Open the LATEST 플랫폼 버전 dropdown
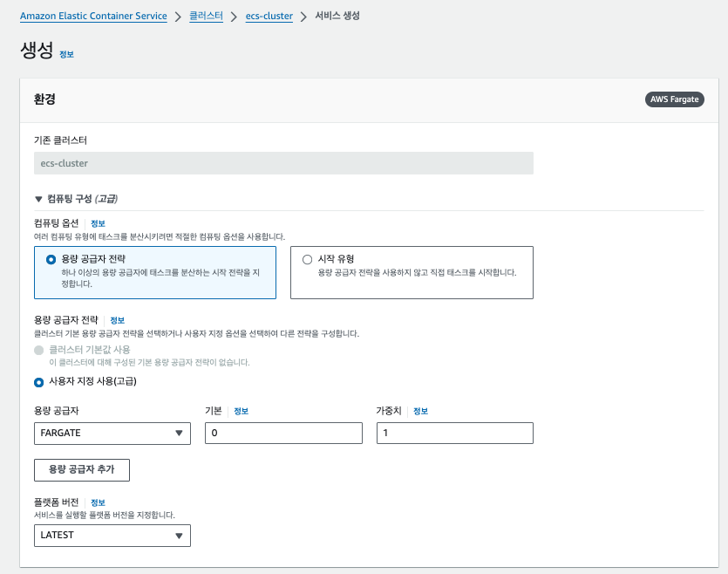Image resolution: width=728 pixels, height=574 pixels. point(112,535)
